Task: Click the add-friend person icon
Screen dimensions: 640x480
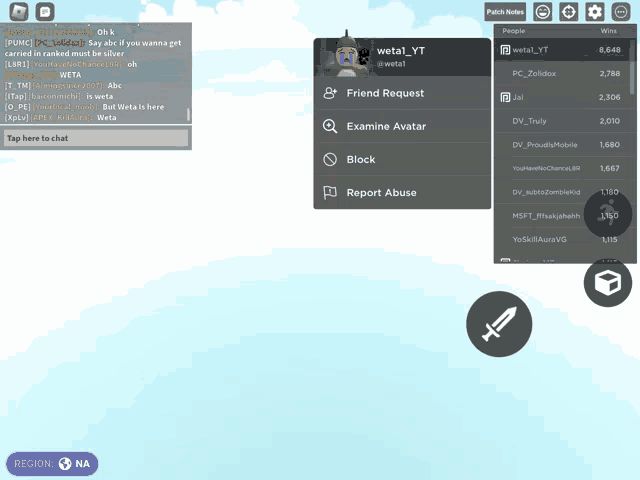Action: 330,93
